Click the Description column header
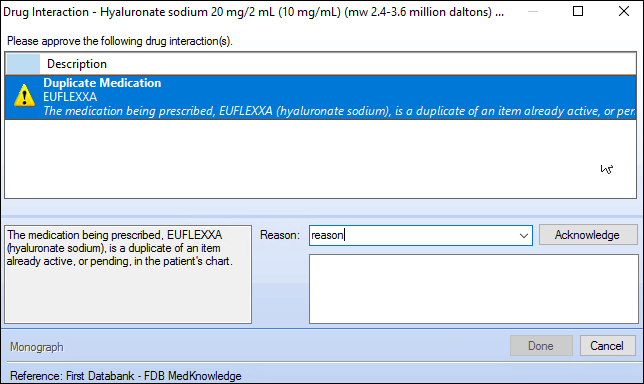The height and width of the screenshot is (384, 644). click(x=77, y=64)
